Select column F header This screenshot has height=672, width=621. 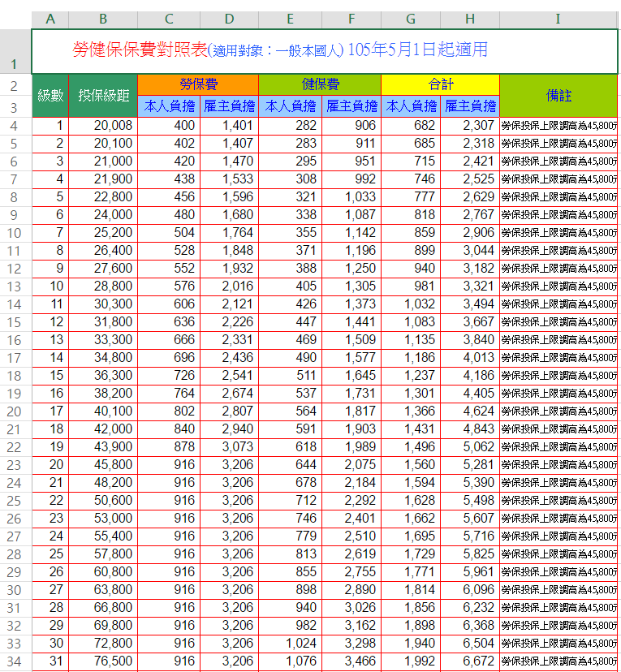(x=351, y=19)
